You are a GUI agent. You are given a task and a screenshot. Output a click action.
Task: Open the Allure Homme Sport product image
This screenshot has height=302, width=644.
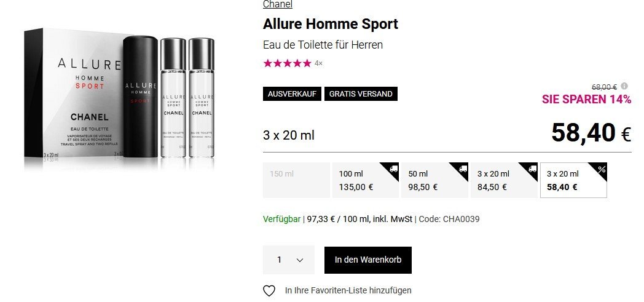pyautogui.click(x=119, y=98)
